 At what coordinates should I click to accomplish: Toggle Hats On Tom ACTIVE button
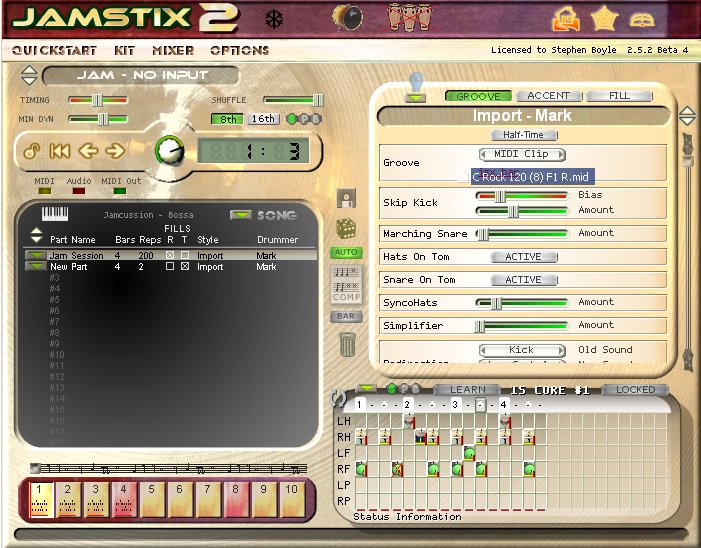[522, 257]
